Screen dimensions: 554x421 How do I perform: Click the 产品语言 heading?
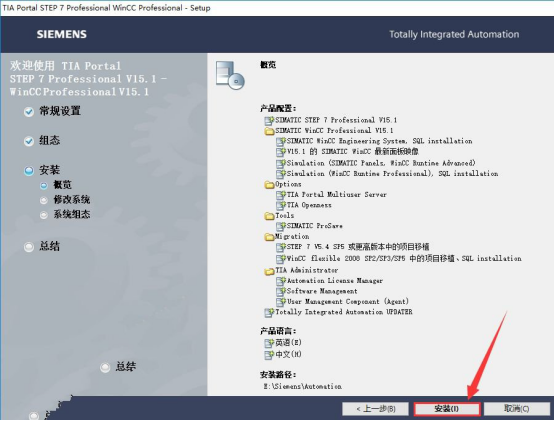coord(278,331)
